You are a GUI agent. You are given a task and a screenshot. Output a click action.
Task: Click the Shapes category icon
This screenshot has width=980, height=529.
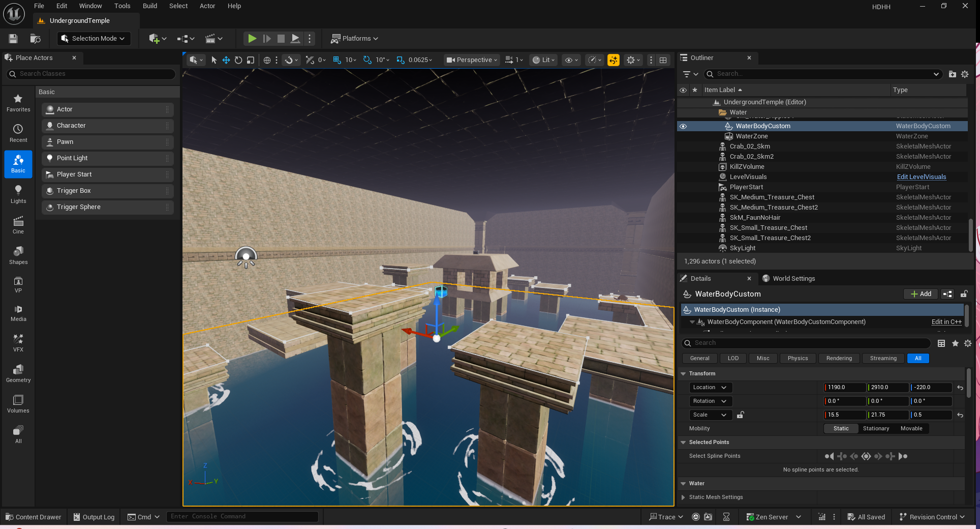tap(18, 255)
